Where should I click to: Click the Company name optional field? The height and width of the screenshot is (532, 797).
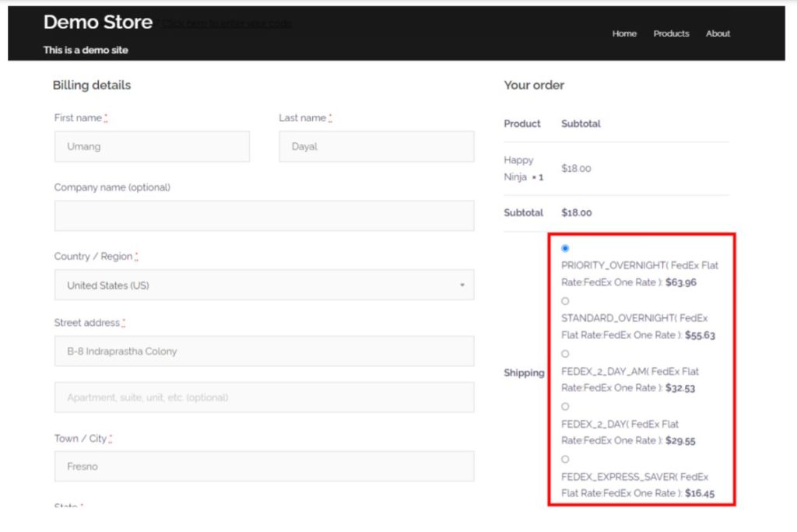click(264, 215)
